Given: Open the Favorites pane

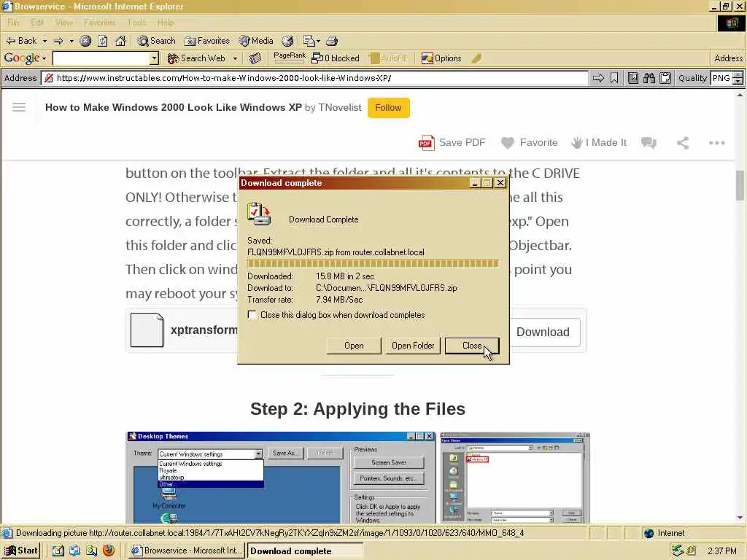Looking at the screenshot, I should (x=207, y=41).
